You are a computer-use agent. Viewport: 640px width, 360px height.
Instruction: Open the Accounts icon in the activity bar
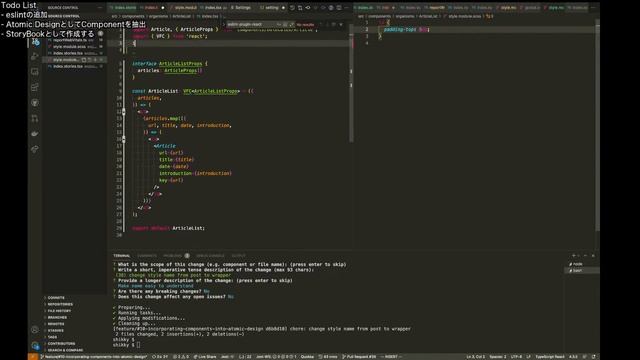pos(35,330)
